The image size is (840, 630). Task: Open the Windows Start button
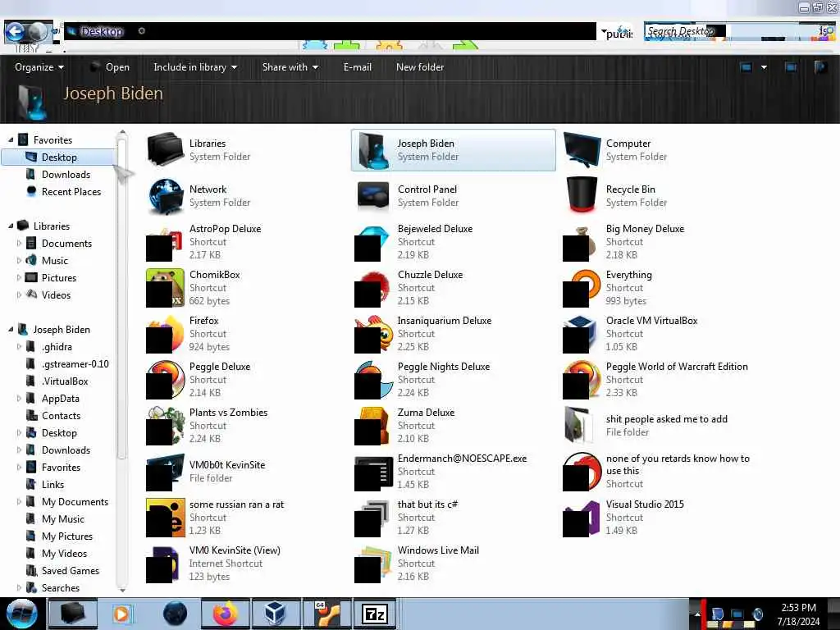[x=21, y=614]
